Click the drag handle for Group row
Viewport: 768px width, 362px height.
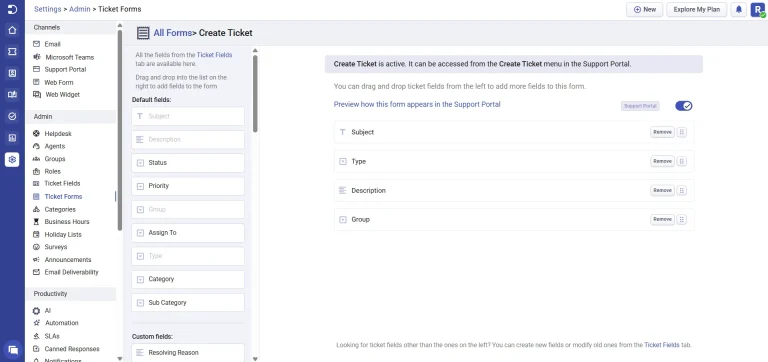point(682,219)
